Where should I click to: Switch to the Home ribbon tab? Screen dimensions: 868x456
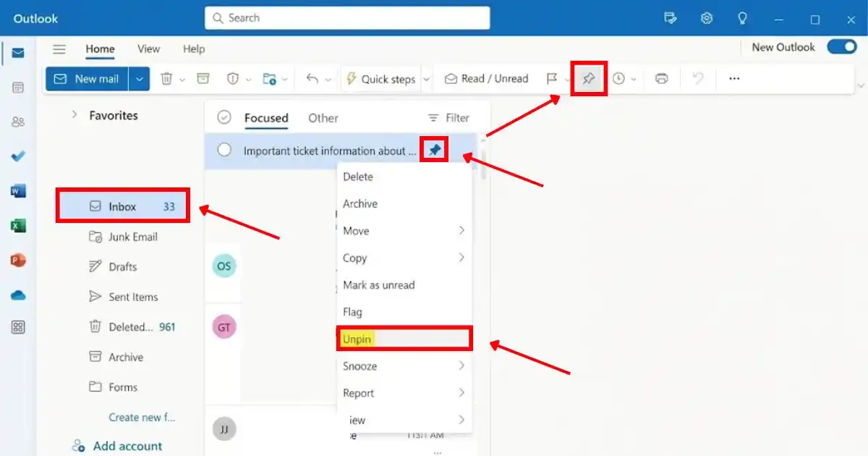coord(100,49)
